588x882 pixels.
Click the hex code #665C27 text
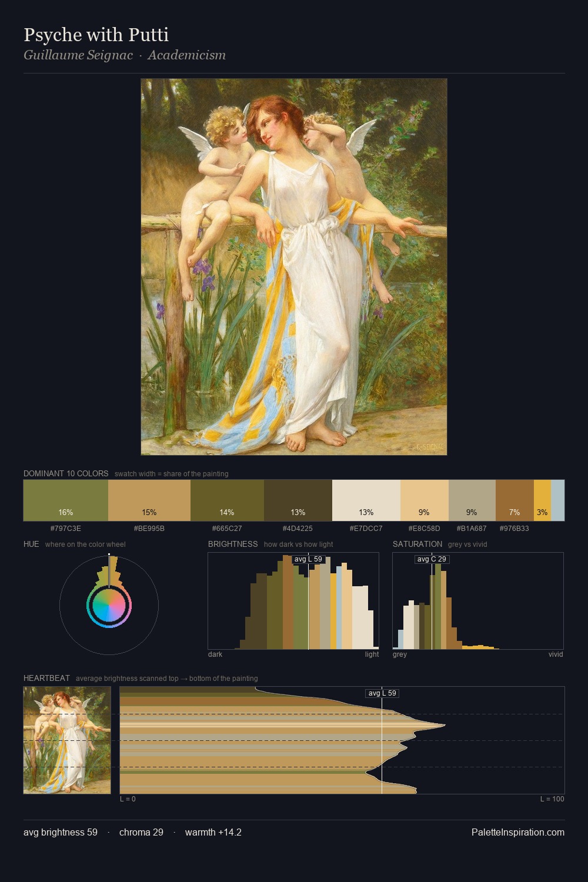pos(227,528)
